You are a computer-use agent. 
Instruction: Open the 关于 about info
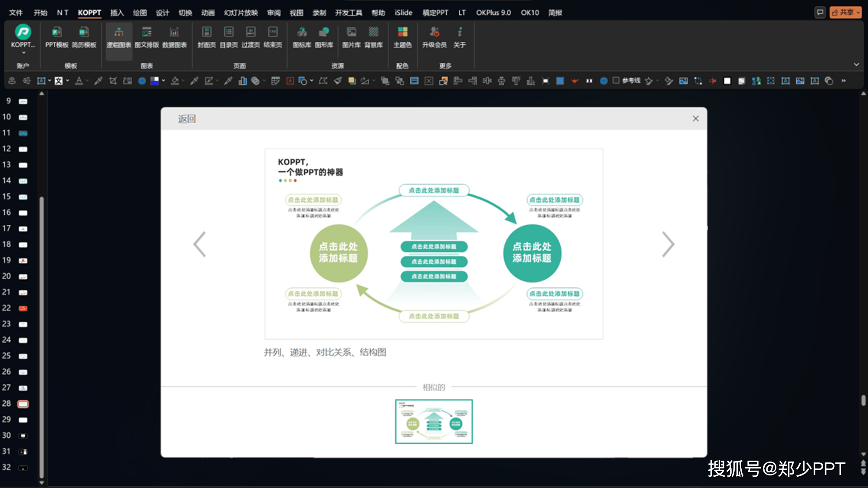(460, 37)
